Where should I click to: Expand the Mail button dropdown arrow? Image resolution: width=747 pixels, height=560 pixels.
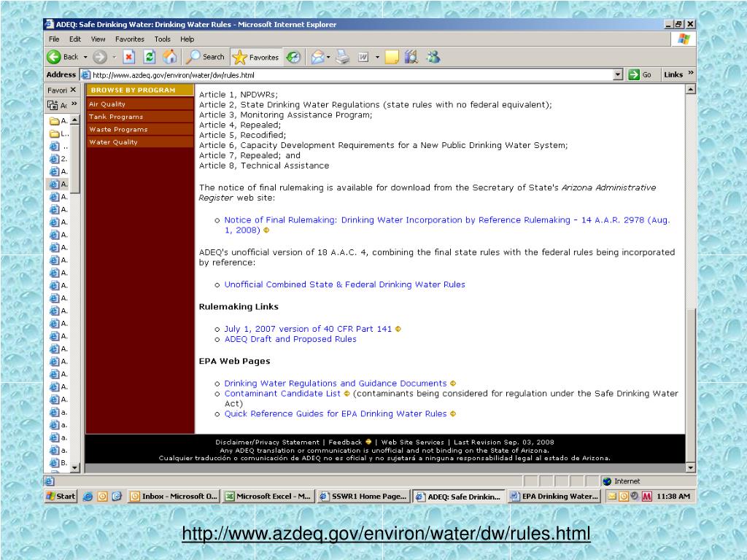[329, 57]
